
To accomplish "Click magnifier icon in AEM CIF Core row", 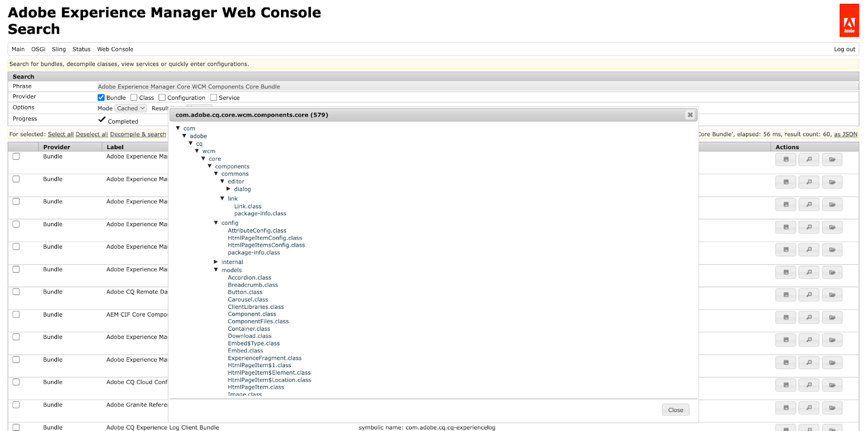I will point(809,318).
